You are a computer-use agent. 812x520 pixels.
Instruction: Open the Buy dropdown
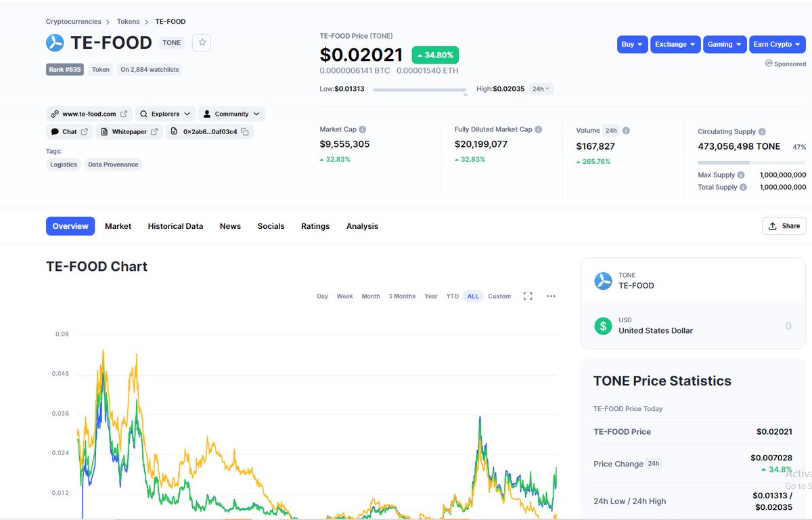(633, 44)
